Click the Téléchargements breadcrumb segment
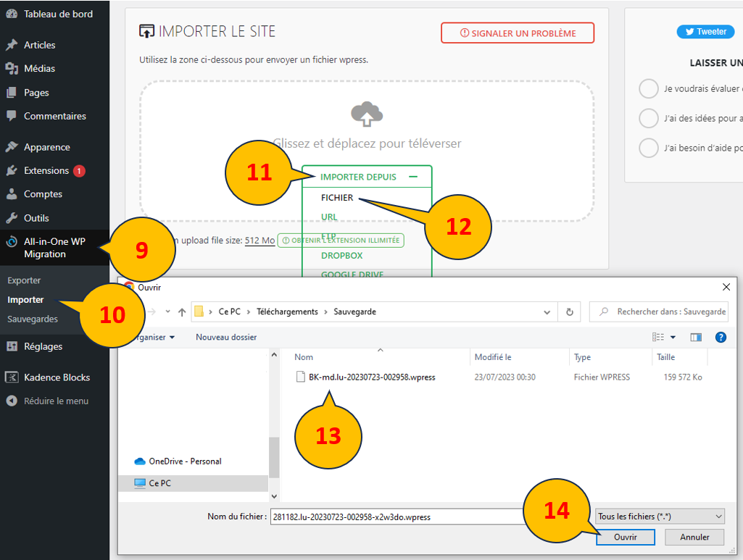The image size is (743, 560). pyautogui.click(x=287, y=312)
